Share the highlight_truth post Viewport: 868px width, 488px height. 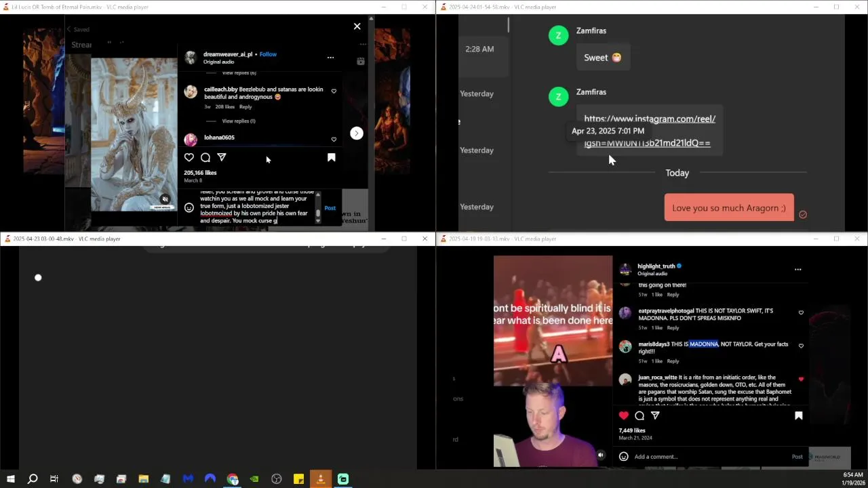click(655, 415)
